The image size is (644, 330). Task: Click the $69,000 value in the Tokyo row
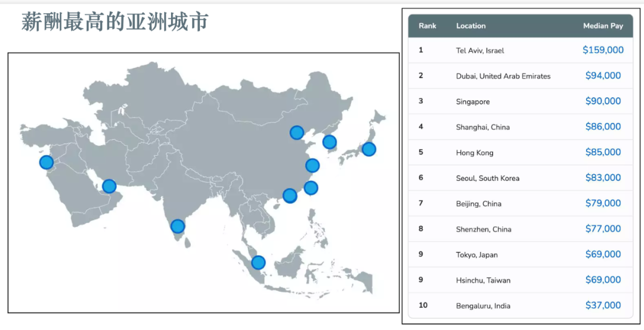(x=603, y=254)
